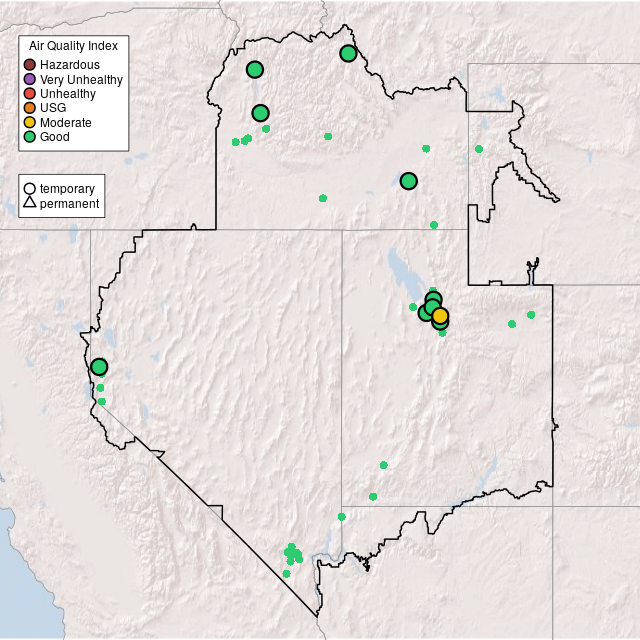
Task: Select the southernmost small green dot
Action: (x=286, y=574)
